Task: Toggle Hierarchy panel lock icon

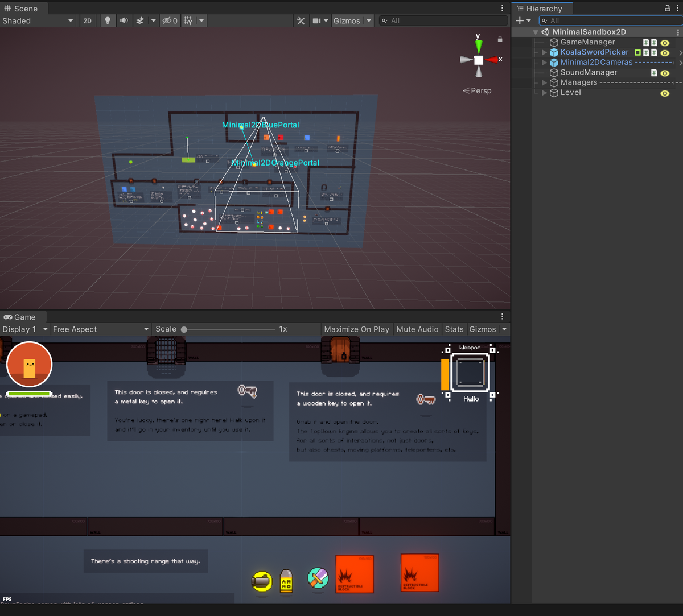Action: [x=668, y=9]
